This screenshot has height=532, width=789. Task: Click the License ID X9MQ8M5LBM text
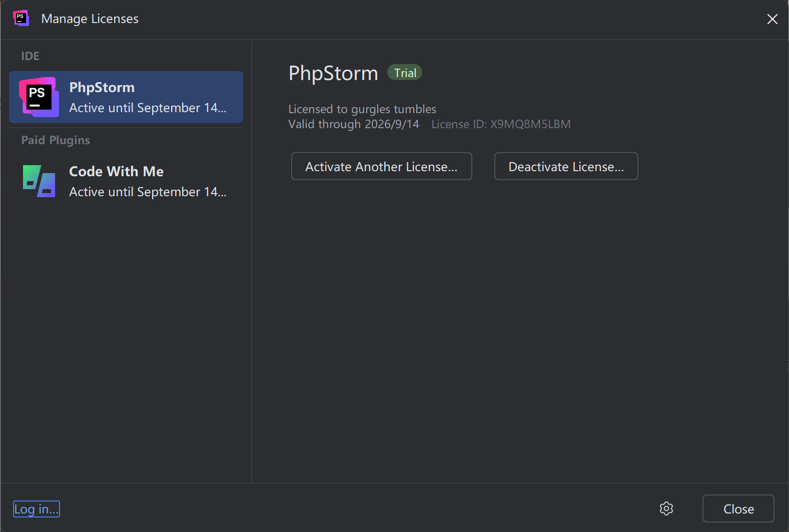tap(501, 124)
